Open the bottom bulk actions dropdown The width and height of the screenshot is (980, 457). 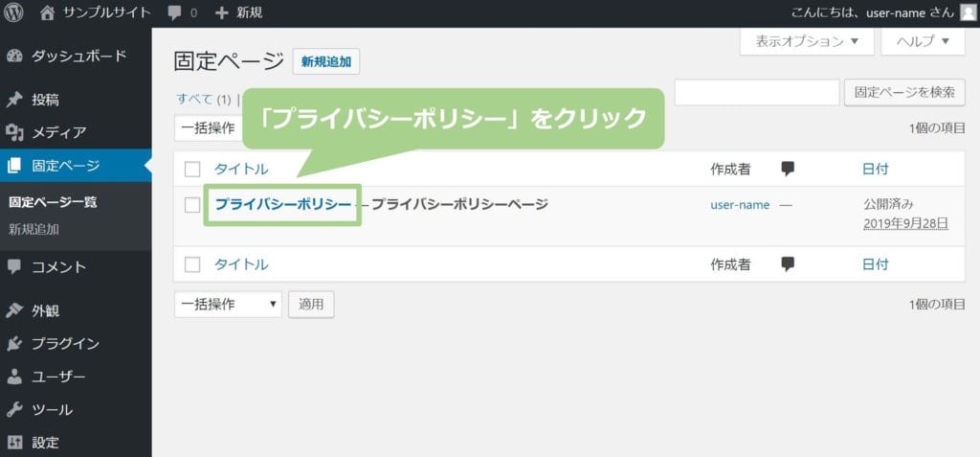(228, 305)
